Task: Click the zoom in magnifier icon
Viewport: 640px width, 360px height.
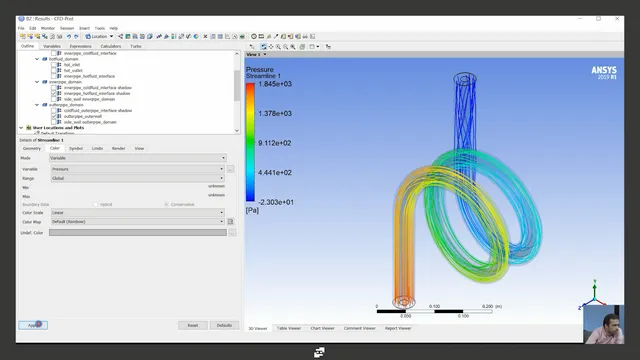Action: [278, 47]
